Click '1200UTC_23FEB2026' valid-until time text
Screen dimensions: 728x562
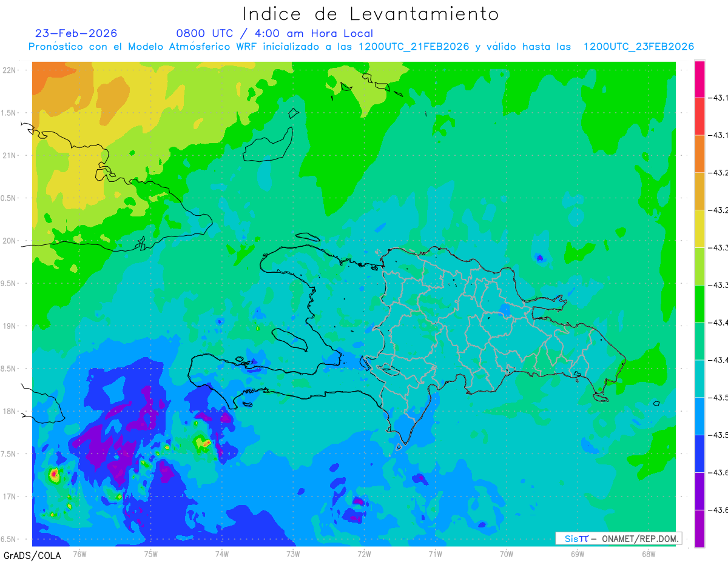tap(639, 47)
